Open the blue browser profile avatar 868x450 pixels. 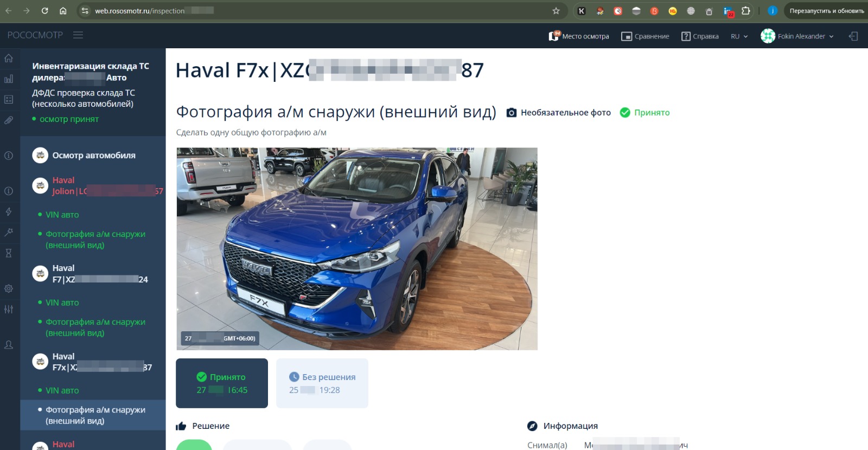[773, 11]
